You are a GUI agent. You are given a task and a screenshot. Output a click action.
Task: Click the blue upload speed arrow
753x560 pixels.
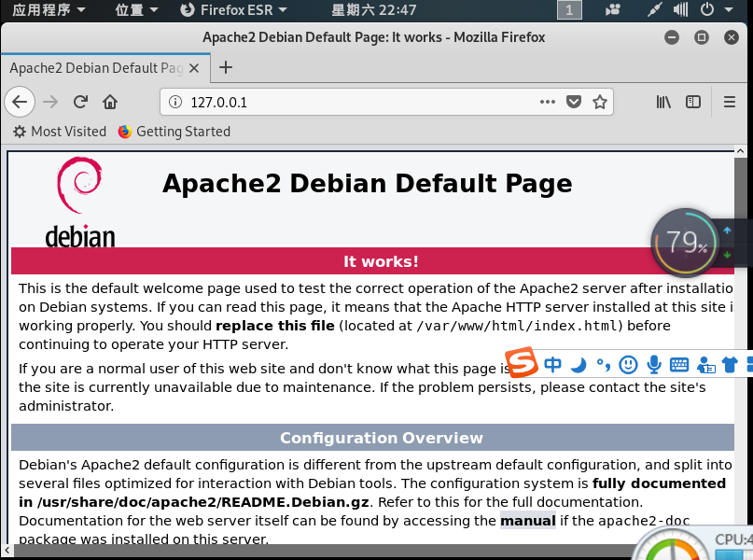pyautogui.click(x=727, y=231)
